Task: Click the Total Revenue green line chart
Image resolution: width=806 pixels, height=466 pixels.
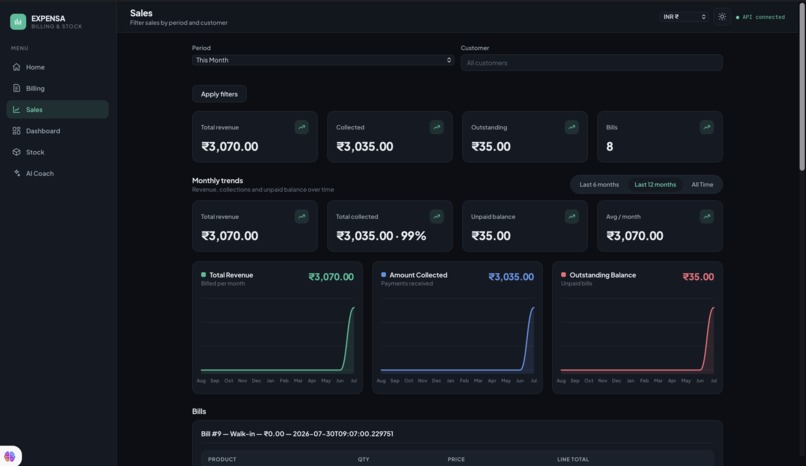Action: tap(278, 339)
